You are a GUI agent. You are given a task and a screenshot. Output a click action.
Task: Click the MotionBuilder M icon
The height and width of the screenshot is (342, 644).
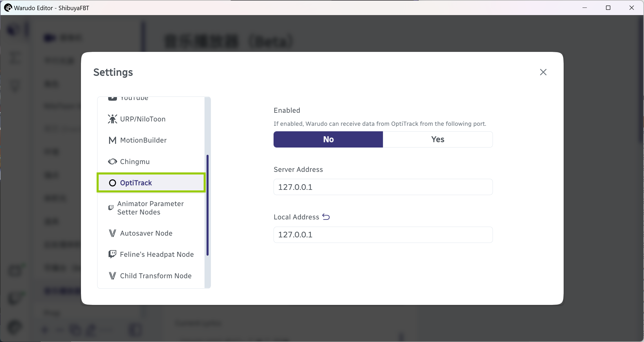coord(113,140)
